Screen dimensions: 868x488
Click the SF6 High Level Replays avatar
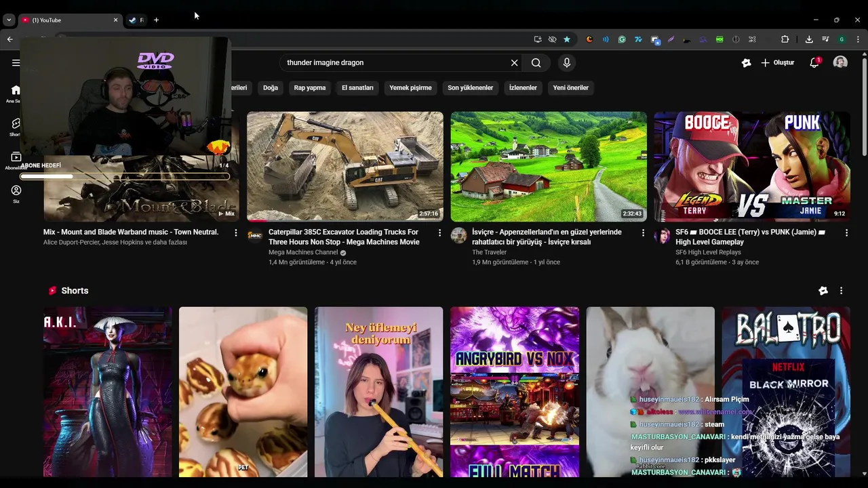point(662,235)
